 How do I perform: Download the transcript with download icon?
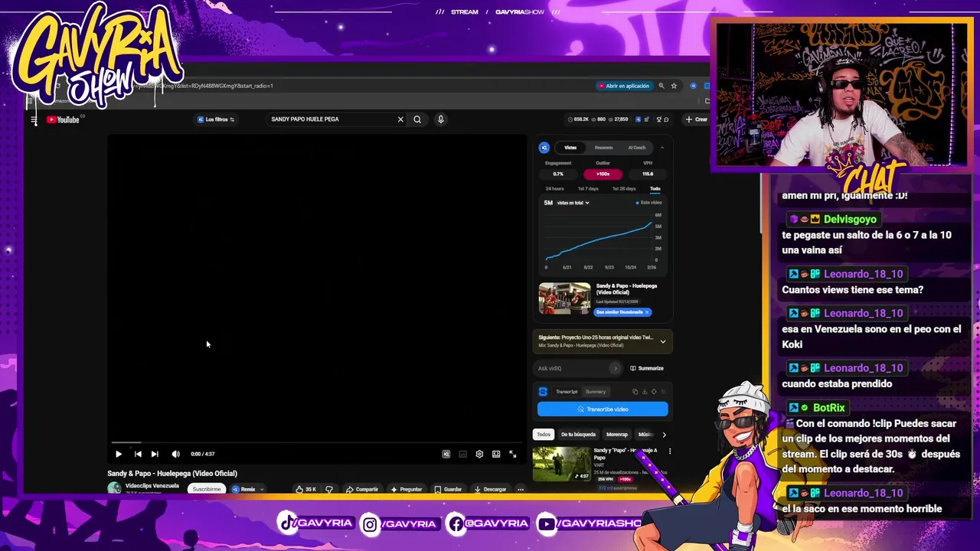coord(644,392)
